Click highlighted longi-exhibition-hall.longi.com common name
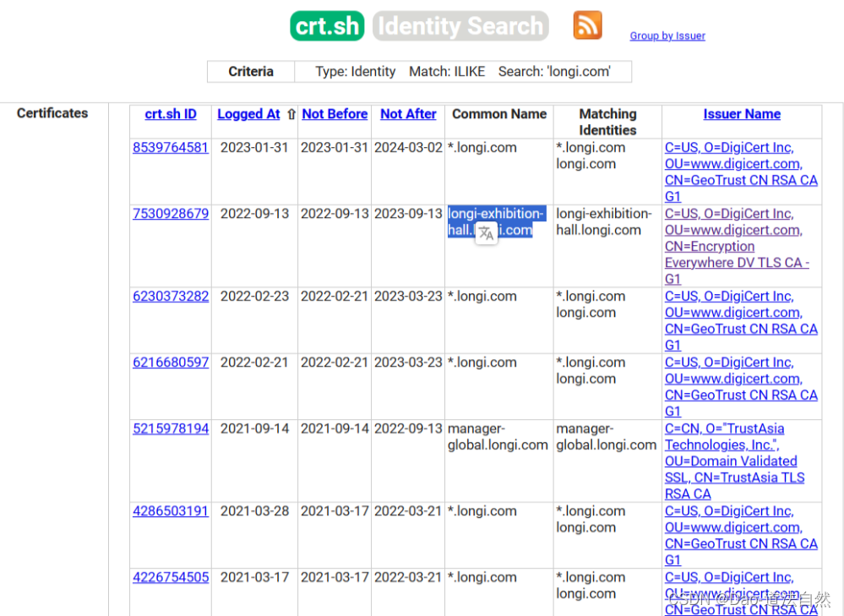Image resolution: width=844 pixels, height=616 pixels. coord(496,222)
